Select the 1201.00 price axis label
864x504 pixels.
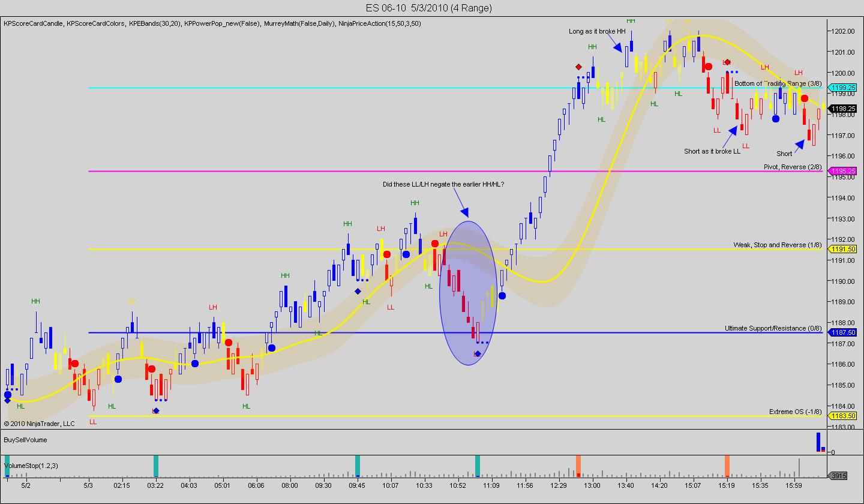(x=843, y=52)
